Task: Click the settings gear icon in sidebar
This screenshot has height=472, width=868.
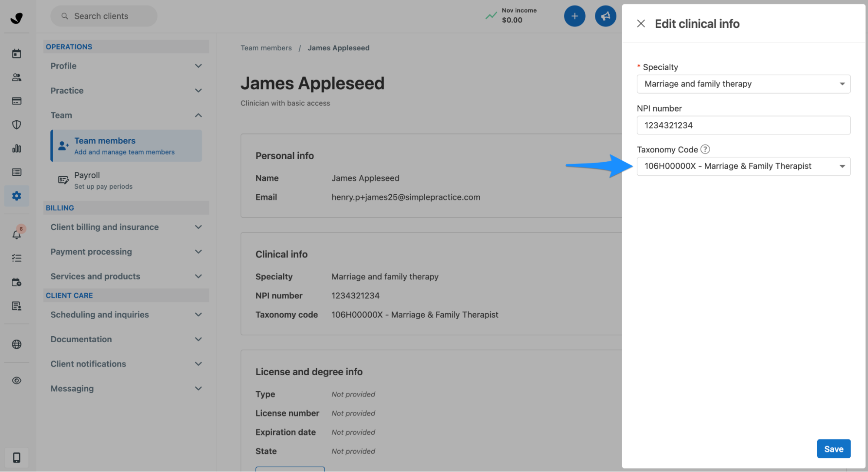Action: tap(17, 196)
